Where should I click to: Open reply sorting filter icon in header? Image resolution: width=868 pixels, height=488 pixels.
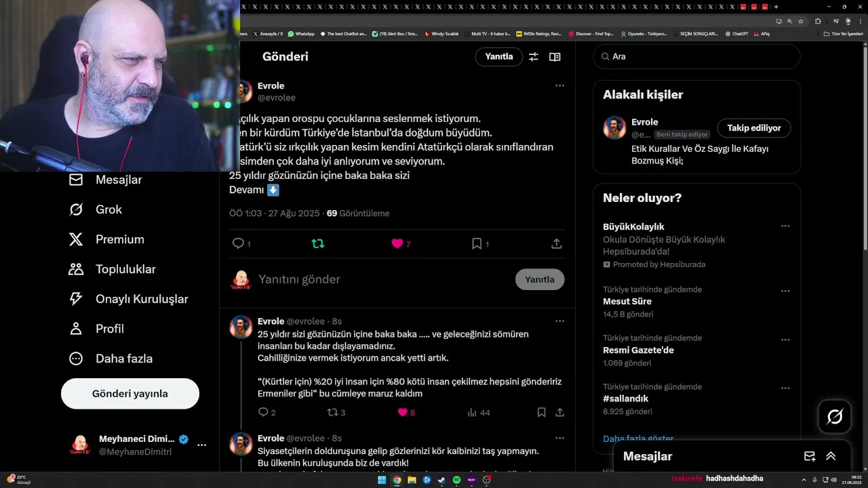pos(534,57)
